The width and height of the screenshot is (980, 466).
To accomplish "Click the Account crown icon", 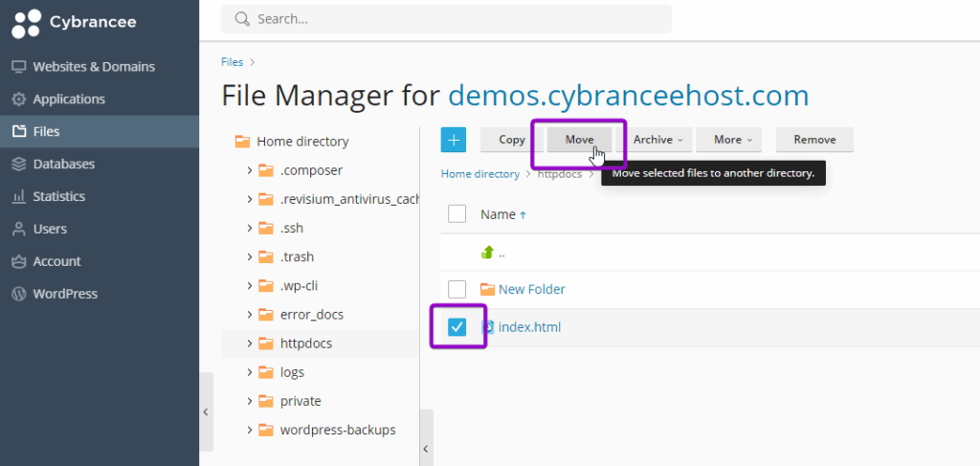I will point(19,262).
